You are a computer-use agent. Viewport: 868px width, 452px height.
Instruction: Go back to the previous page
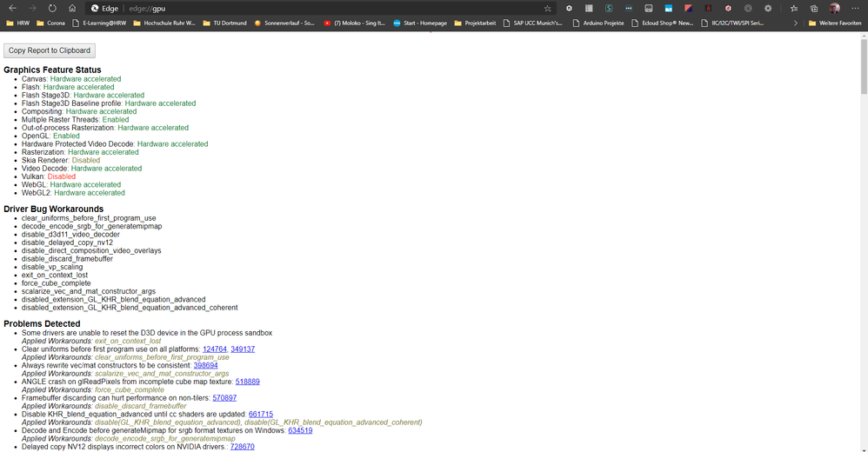(x=12, y=9)
